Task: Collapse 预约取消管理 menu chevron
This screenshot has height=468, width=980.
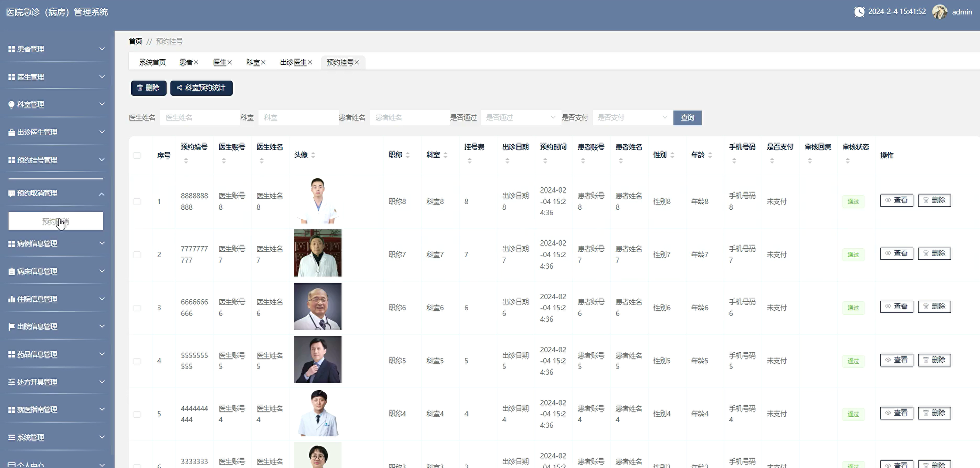Action: [102, 194]
